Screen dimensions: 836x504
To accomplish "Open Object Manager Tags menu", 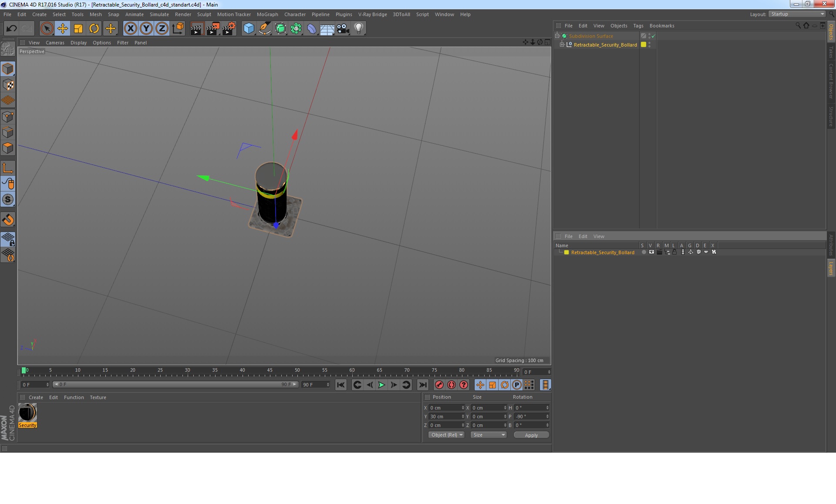I will pyautogui.click(x=638, y=26).
